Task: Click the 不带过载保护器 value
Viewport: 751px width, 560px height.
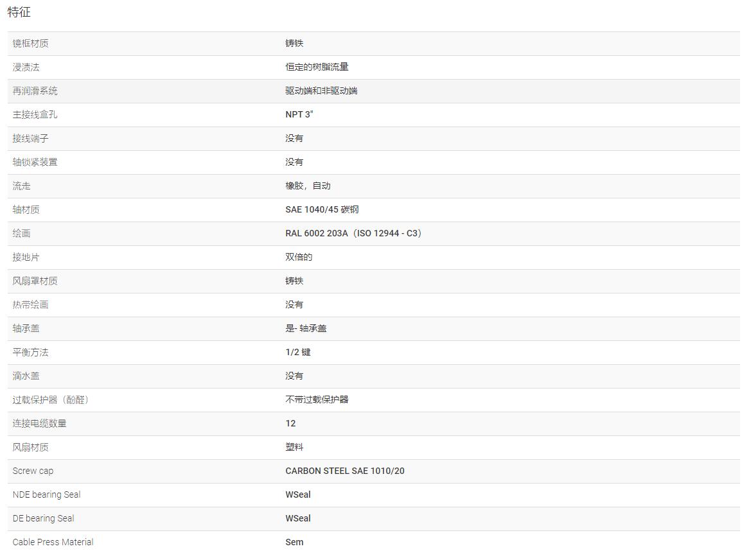Action: point(317,399)
